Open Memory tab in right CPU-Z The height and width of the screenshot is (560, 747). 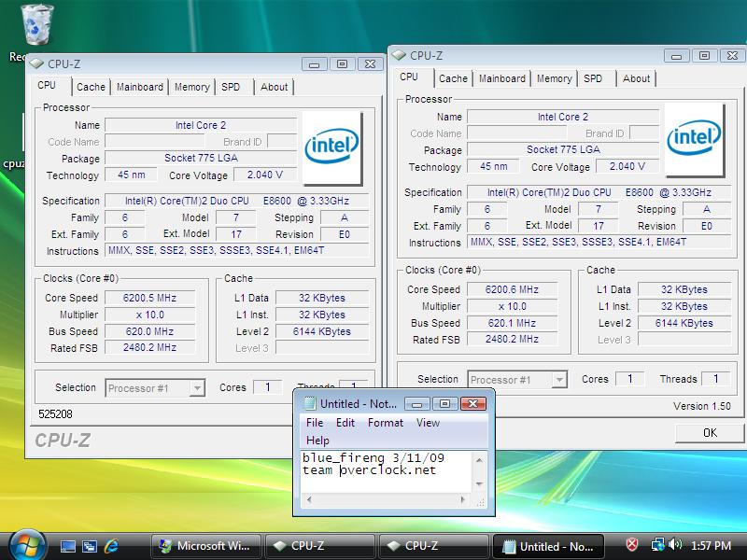coord(554,78)
